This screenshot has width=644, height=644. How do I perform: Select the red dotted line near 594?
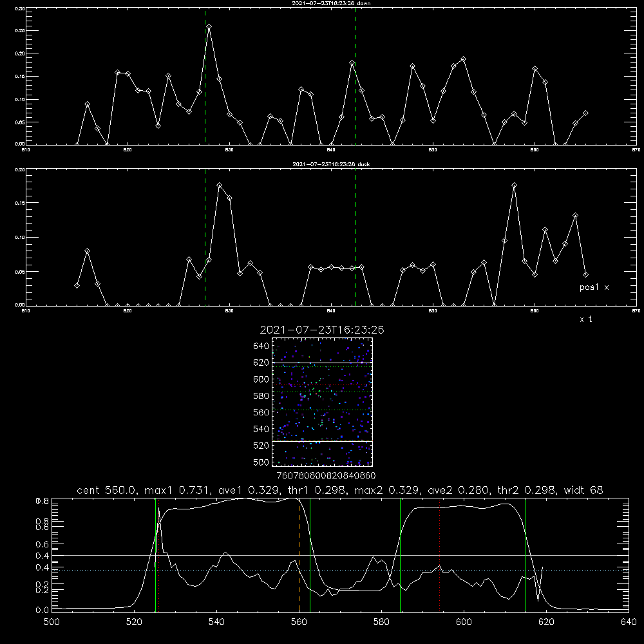click(439, 554)
